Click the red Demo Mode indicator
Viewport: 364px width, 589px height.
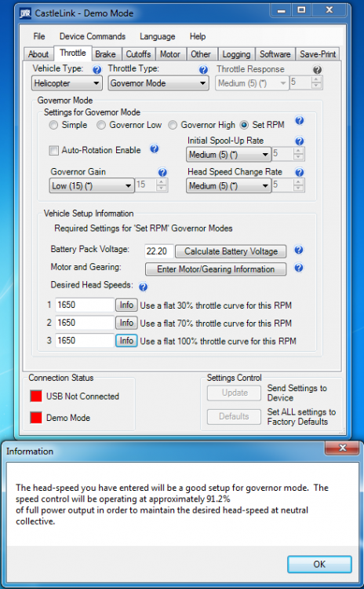coord(36,418)
